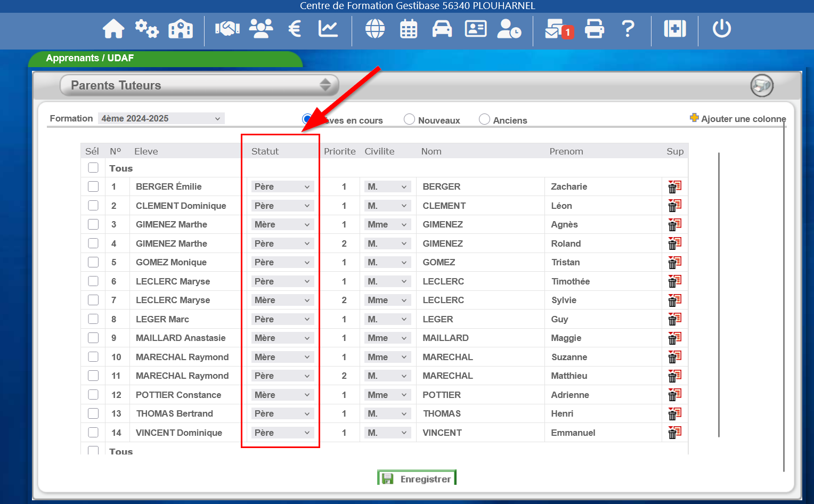The height and width of the screenshot is (504, 814).
Task: Click the globe icon
Action: [375, 29]
